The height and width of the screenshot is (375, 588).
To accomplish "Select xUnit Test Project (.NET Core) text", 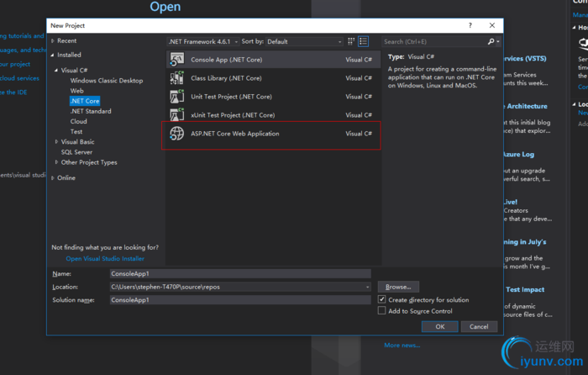I will click(x=233, y=115).
